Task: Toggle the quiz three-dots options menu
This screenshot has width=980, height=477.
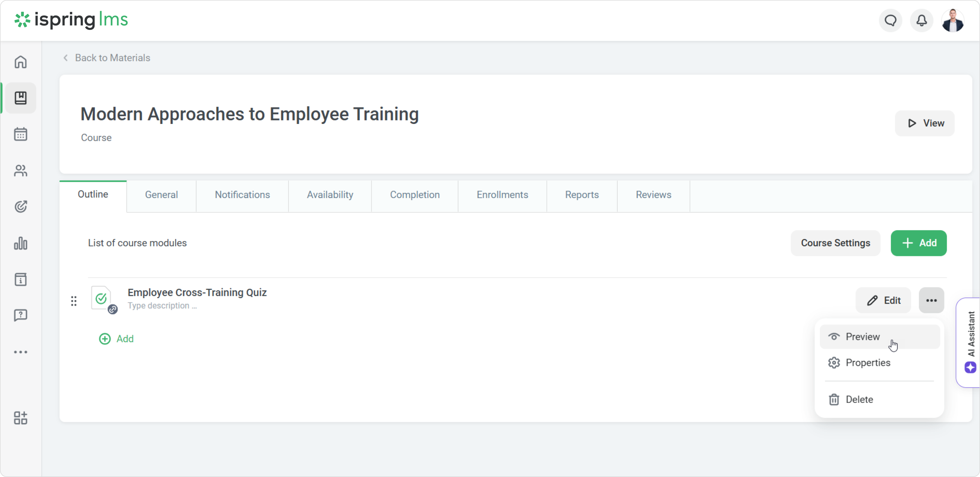Action: click(931, 300)
